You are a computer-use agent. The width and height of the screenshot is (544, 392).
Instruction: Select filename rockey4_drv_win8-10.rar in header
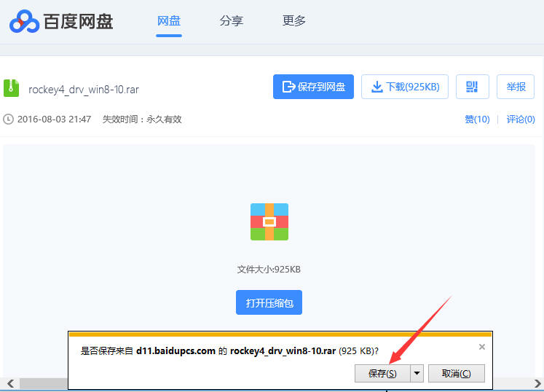click(x=84, y=90)
